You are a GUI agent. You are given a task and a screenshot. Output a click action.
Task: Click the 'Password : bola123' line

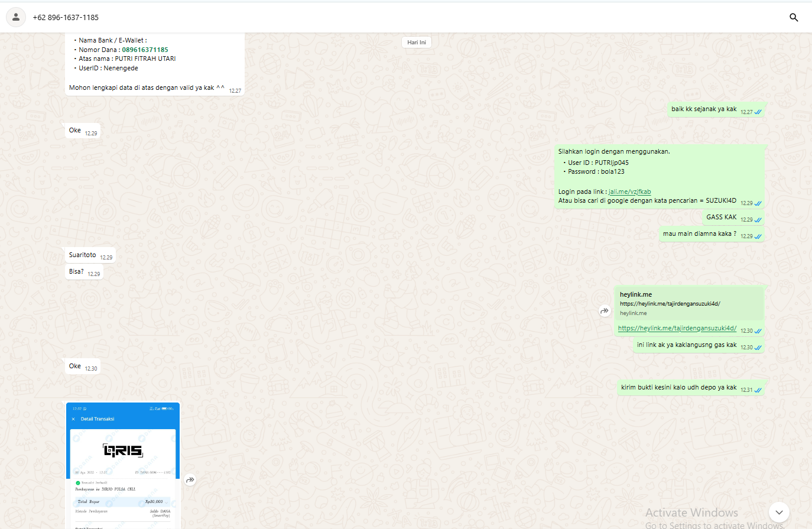[596, 171]
